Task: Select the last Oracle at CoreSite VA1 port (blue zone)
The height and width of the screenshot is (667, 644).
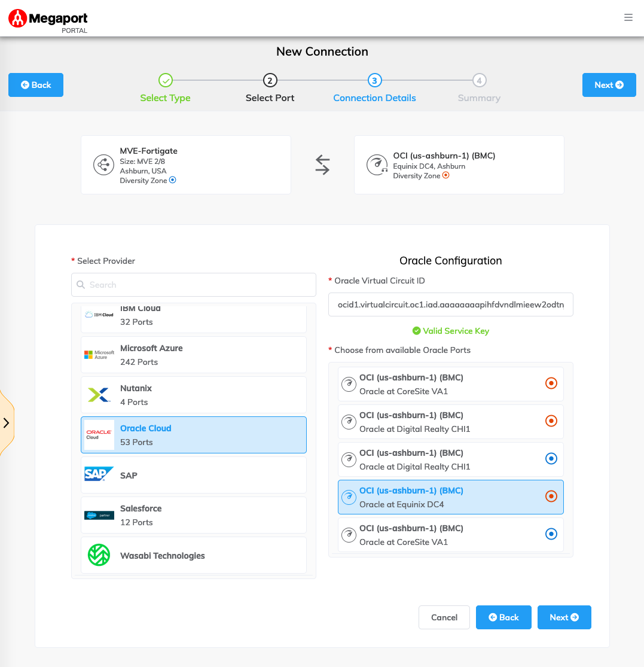Action: coord(451,535)
